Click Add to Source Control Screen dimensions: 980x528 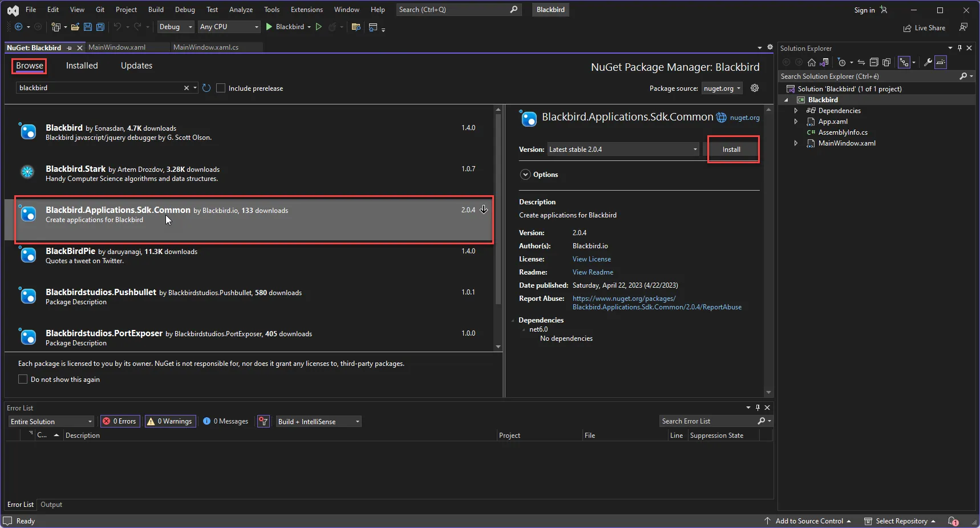click(809, 521)
